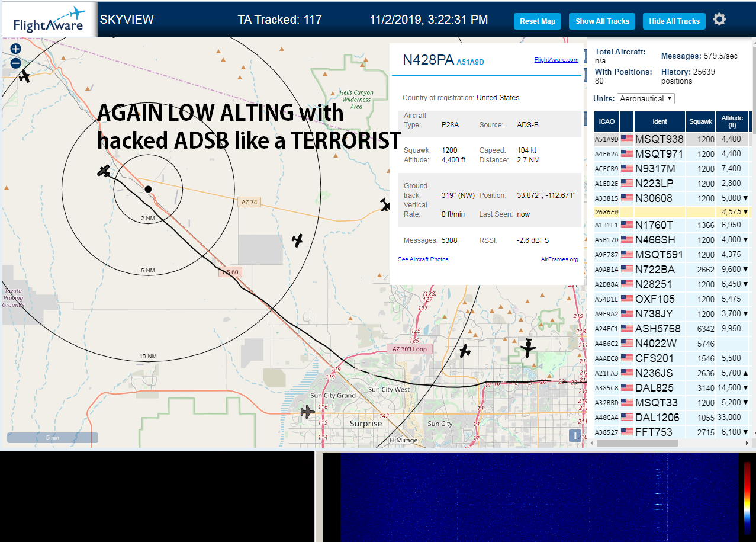Select the MSQT33 aircraft row
Screen dimensions: 756x542
pyautogui.click(x=673, y=403)
